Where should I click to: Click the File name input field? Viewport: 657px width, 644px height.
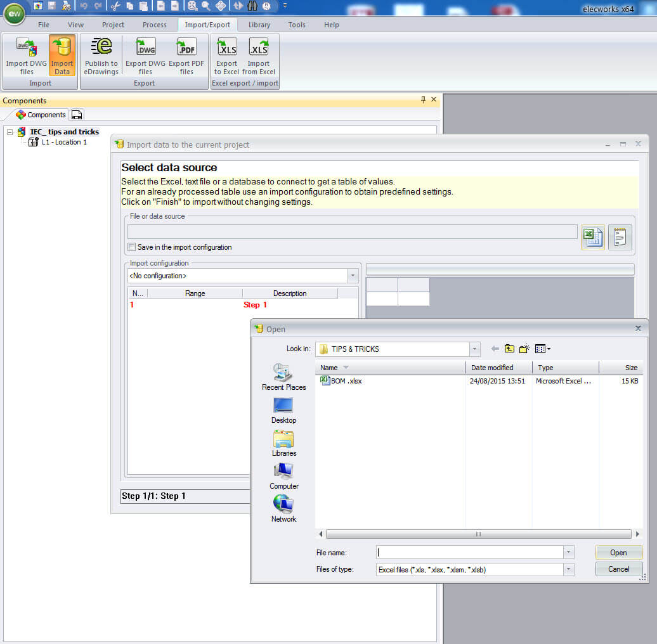470,552
